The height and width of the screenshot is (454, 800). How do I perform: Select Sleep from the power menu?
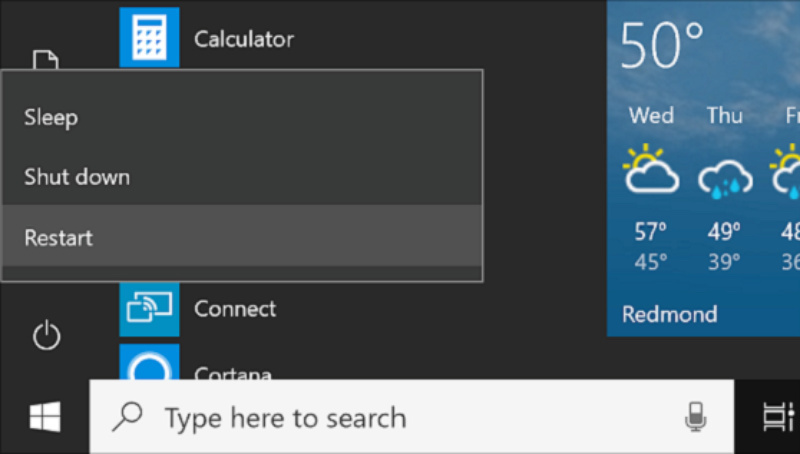[x=51, y=117]
